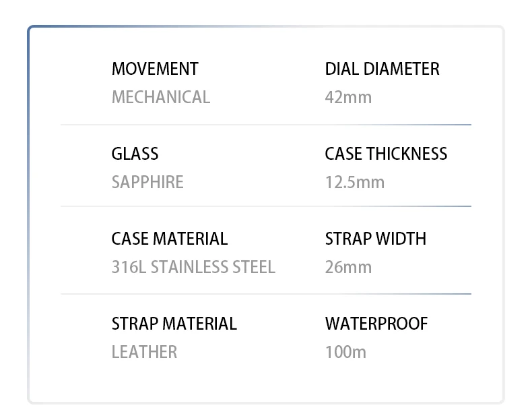Click the STRAP MATERIAL heading

click(174, 324)
